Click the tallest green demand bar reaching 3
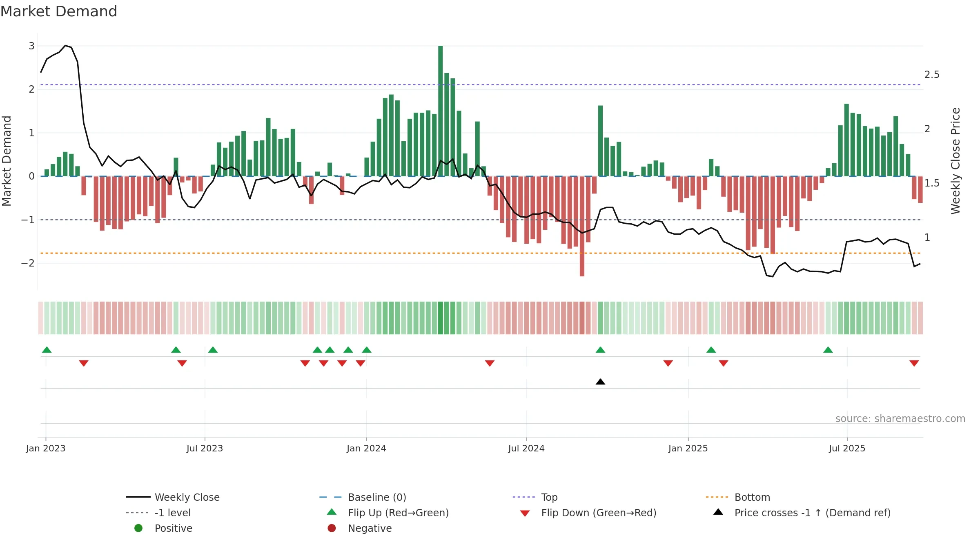 (441, 111)
